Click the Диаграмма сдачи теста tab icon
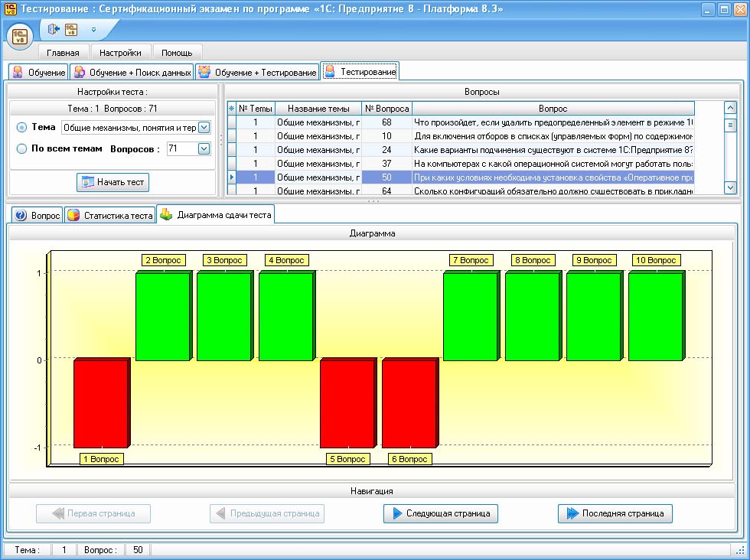 pos(166,214)
